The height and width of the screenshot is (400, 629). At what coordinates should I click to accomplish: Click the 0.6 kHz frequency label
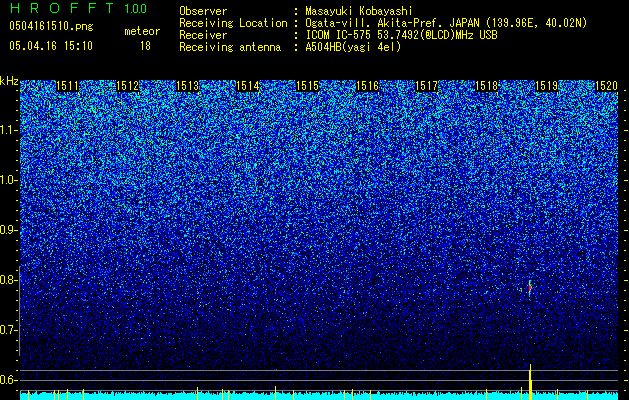9,380
